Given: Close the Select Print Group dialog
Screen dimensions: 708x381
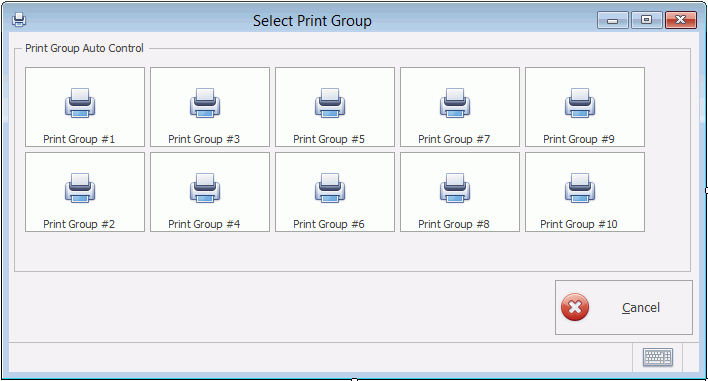Looking at the screenshot, I should (681, 20).
